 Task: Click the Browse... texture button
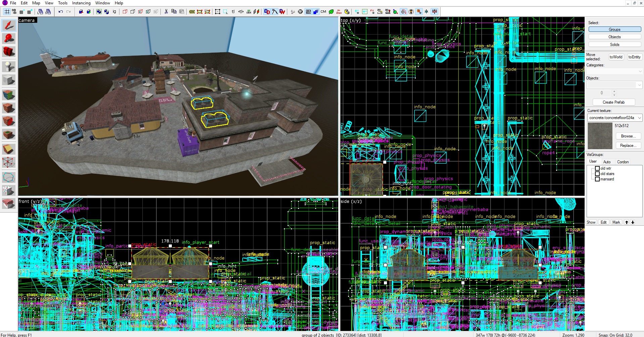coord(628,136)
